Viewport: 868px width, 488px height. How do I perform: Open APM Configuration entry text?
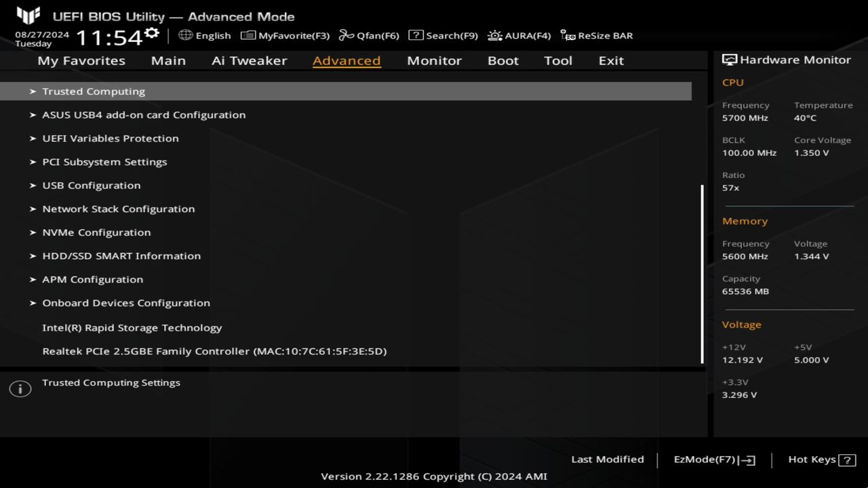[x=93, y=279]
